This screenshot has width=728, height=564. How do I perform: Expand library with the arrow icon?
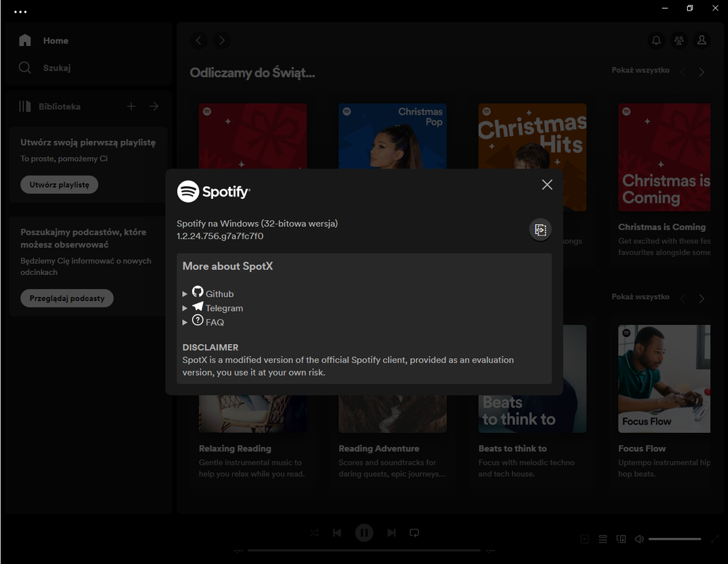point(154,106)
